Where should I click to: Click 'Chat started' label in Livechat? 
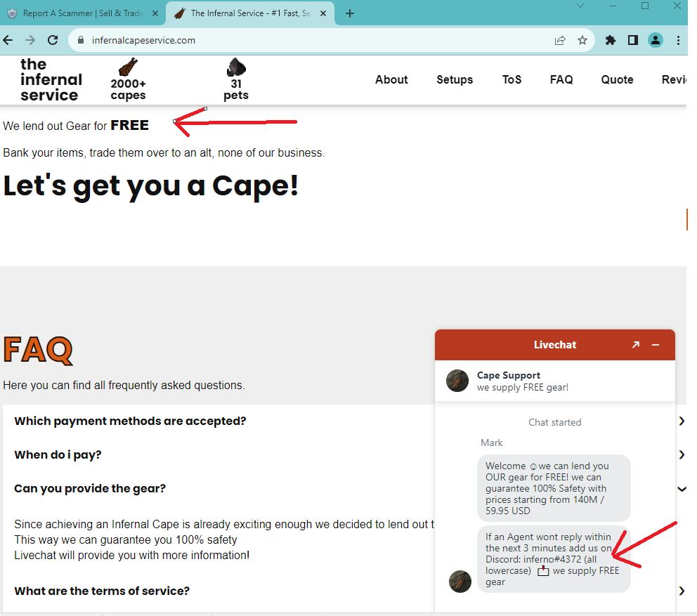click(555, 422)
